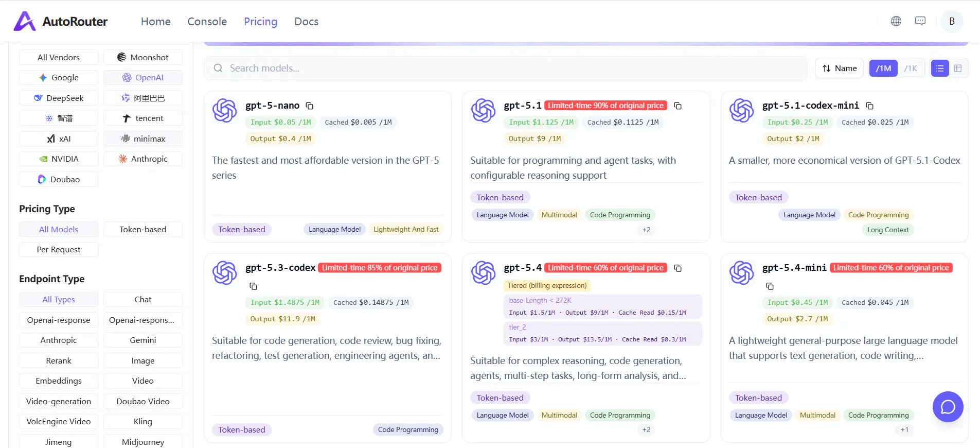Click the AutoRouter logo

(x=61, y=21)
